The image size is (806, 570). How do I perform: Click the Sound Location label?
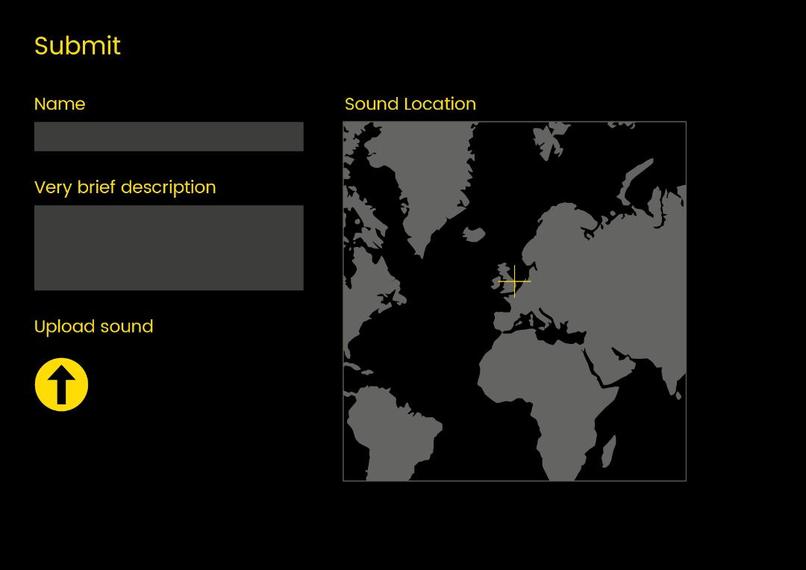410,104
